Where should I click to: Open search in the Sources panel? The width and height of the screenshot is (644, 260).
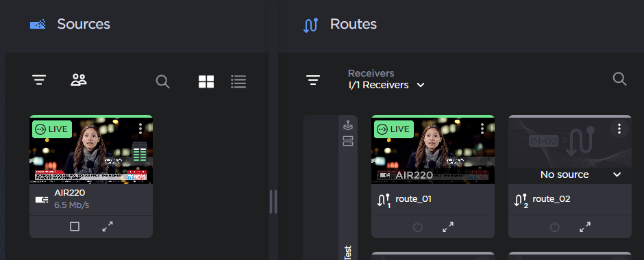click(x=163, y=81)
